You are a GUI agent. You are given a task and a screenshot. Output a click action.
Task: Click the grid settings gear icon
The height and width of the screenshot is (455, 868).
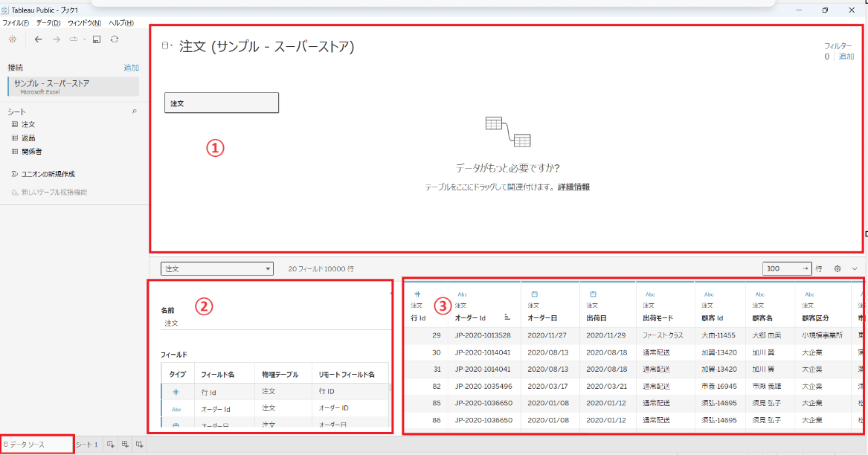click(x=838, y=268)
